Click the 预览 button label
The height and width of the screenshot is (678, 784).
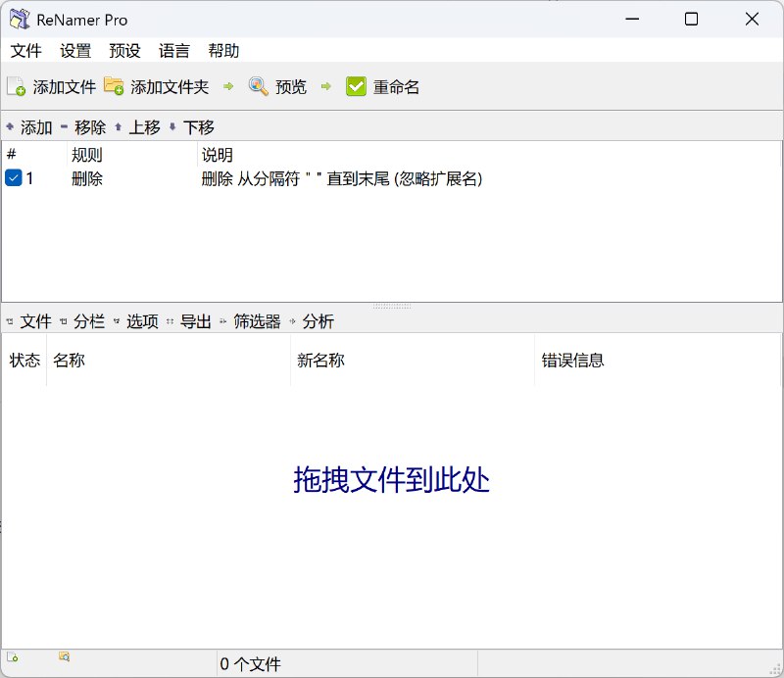click(x=290, y=87)
